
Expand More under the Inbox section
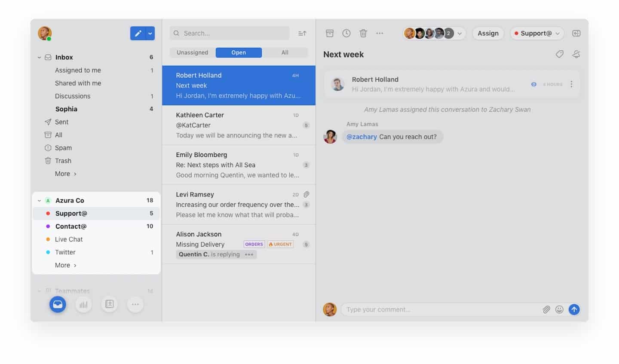point(66,174)
